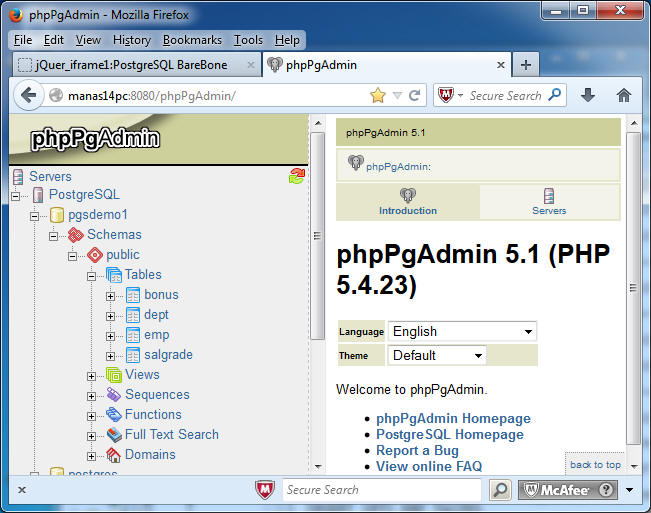Click the Full Text Search icon
Image resolution: width=651 pixels, height=513 pixels.
pyautogui.click(x=114, y=435)
